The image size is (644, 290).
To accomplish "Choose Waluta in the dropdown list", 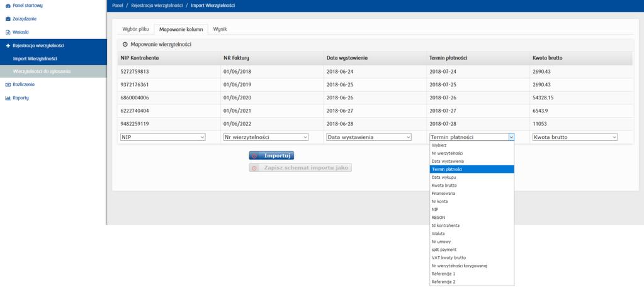I will point(472,233).
